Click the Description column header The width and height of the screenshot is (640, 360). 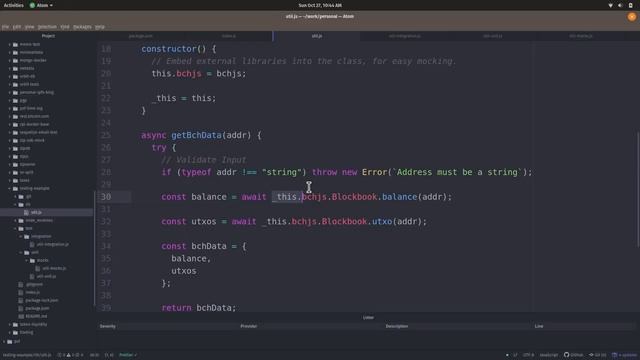click(397, 326)
